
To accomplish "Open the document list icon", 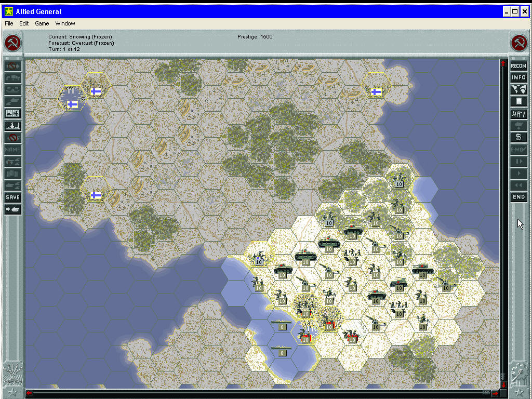I will coord(518,101).
